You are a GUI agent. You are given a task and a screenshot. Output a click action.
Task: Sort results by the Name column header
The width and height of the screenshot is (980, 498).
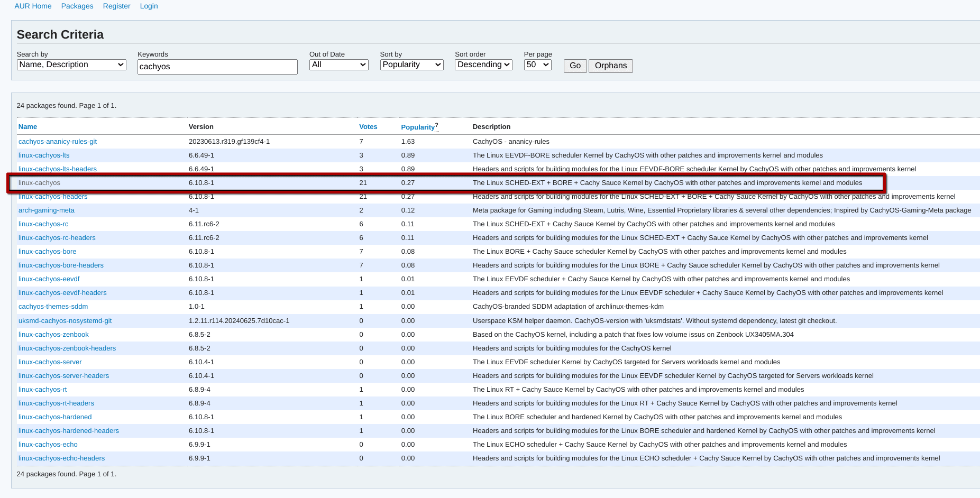28,127
